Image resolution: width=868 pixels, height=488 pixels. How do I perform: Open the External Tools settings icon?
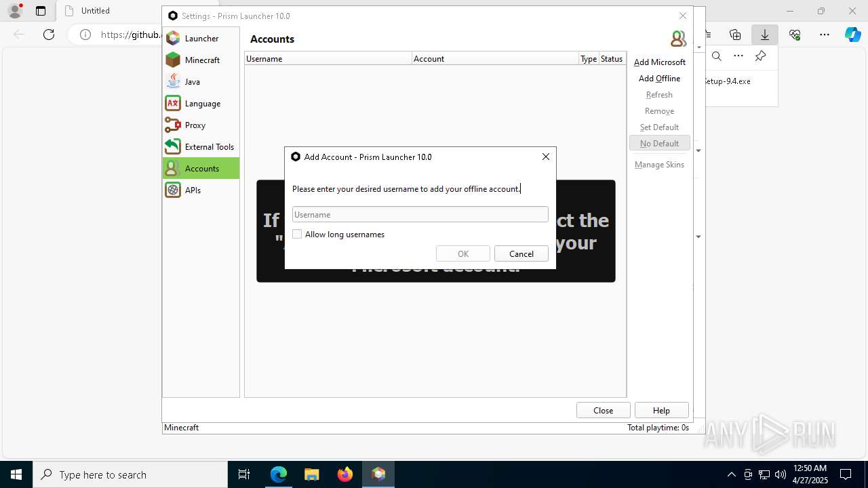click(x=173, y=146)
